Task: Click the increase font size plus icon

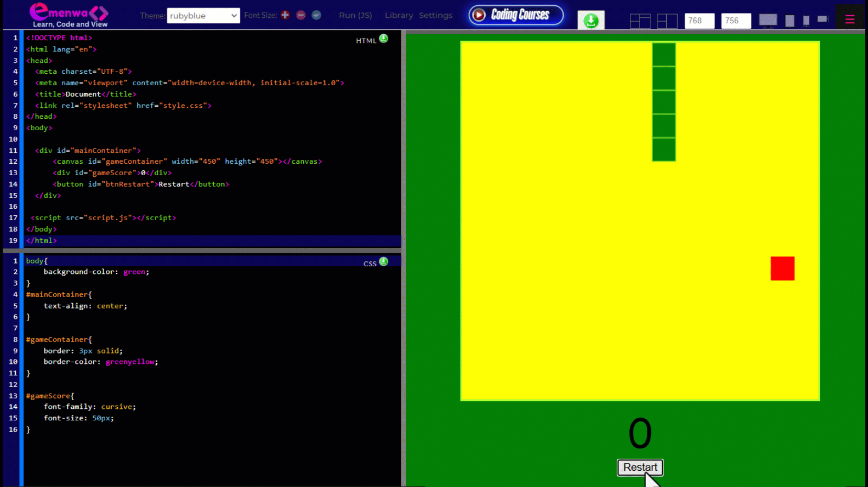Action: click(x=285, y=15)
